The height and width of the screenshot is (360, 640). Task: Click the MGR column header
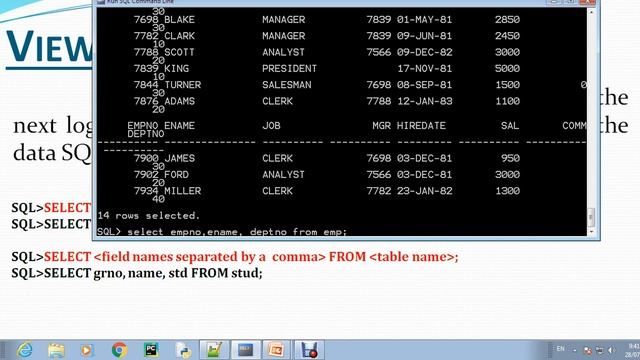381,126
